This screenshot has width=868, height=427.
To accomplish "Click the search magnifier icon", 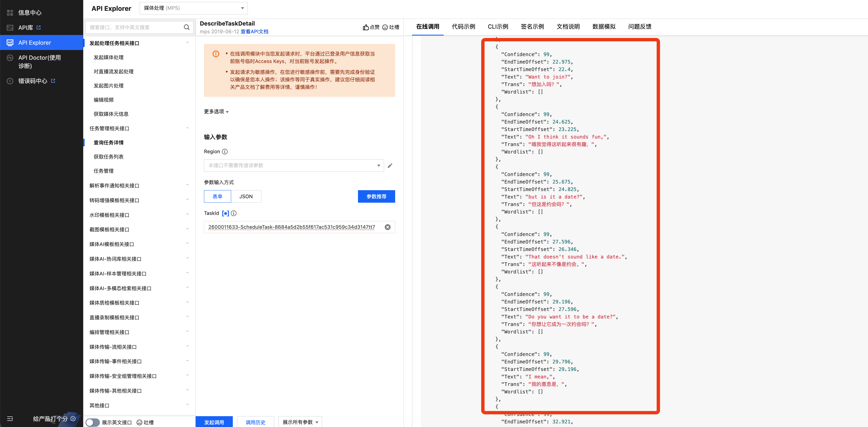I will click(186, 27).
